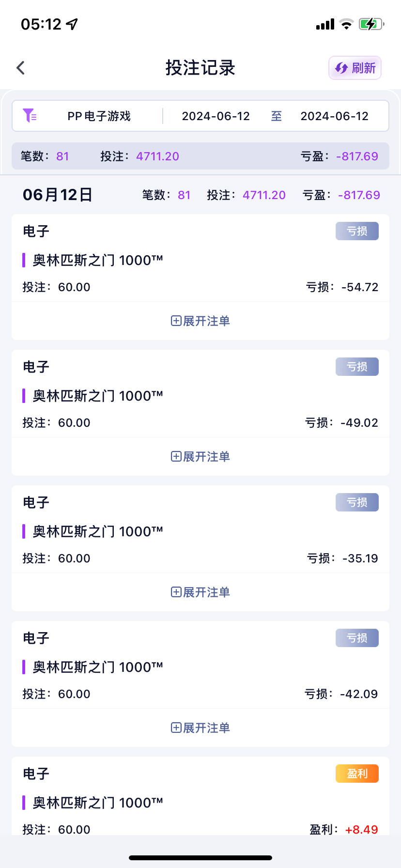Select the start date 2024-06-12 field
The height and width of the screenshot is (868, 401).
tap(216, 116)
